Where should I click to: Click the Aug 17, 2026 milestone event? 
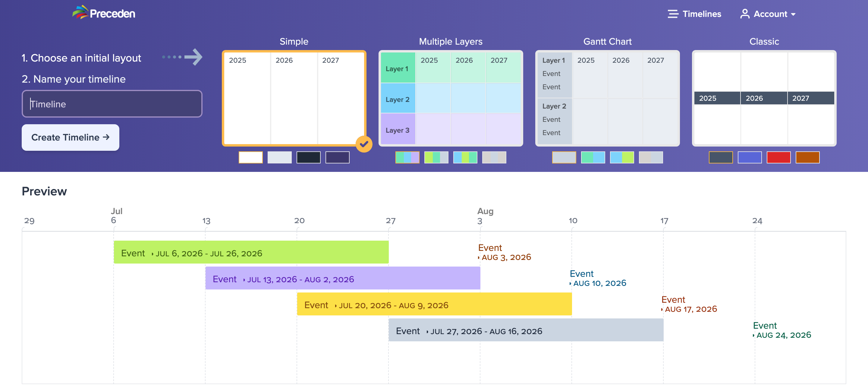[689, 304]
